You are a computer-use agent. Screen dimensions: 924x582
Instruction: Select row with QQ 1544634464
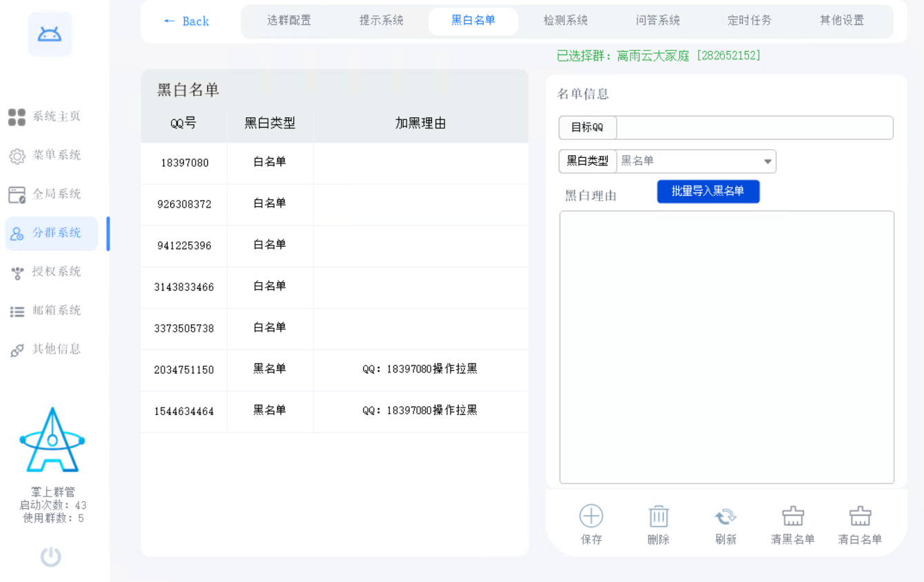335,411
